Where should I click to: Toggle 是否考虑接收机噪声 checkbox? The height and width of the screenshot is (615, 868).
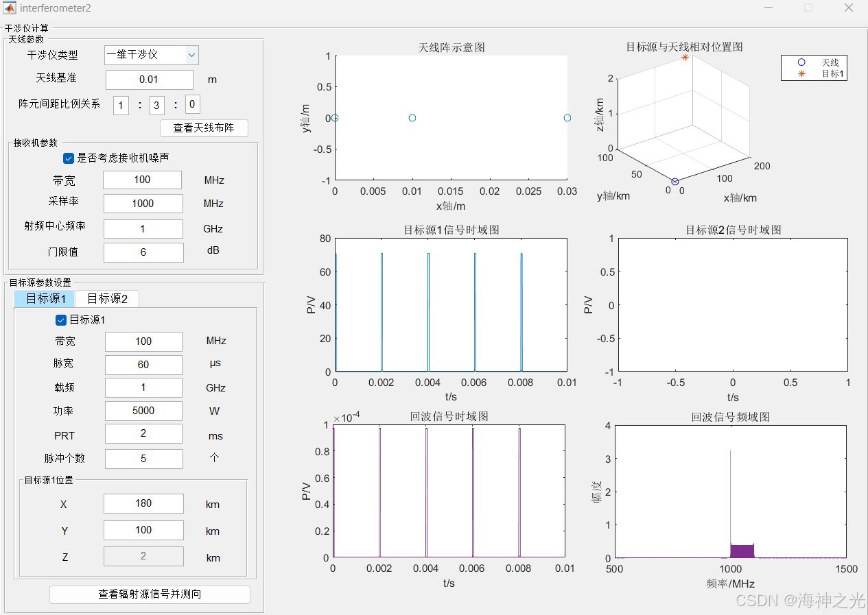[x=68, y=158]
